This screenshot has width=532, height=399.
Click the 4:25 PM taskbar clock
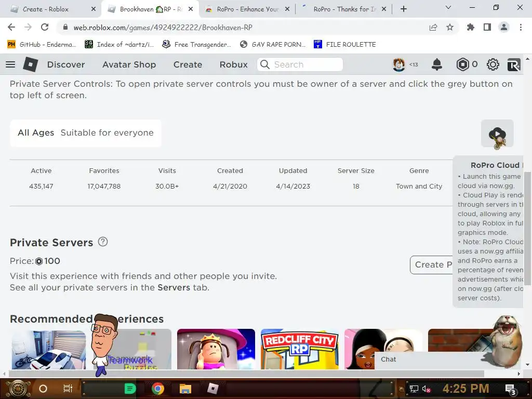pos(465,389)
